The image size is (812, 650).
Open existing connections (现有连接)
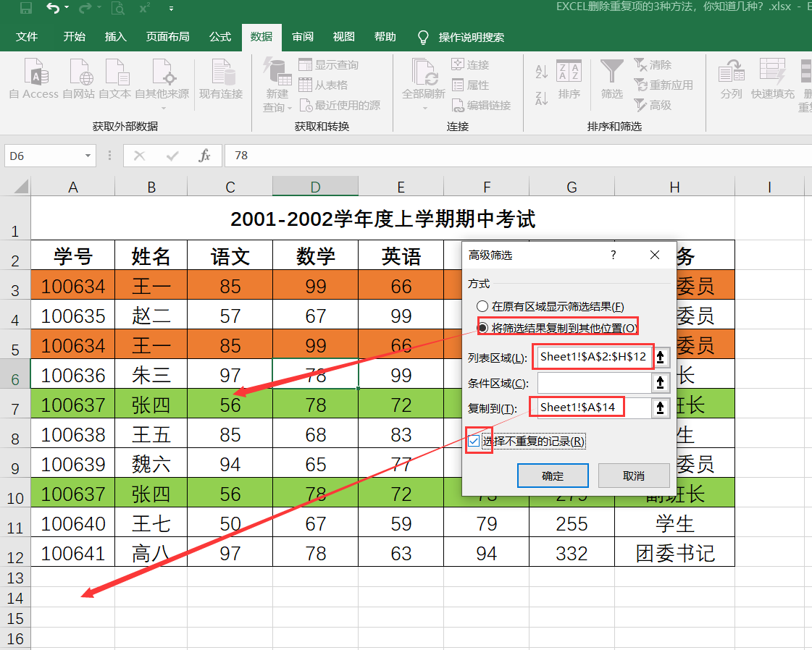tap(221, 79)
